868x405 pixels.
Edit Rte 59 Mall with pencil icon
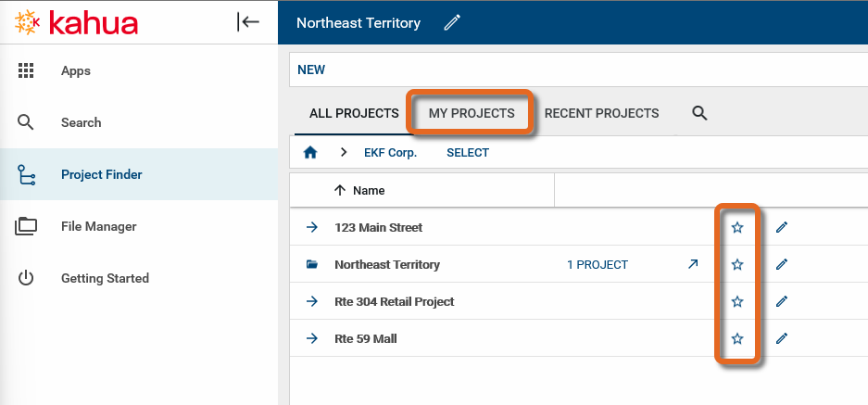[782, 338]
